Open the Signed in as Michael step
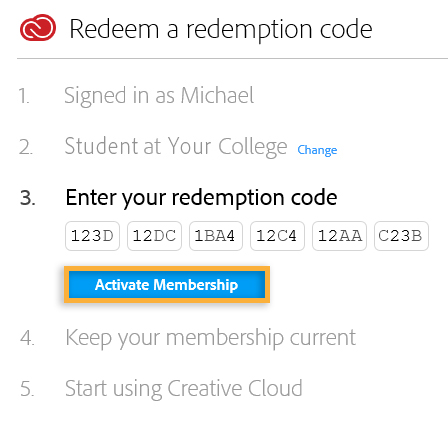The width and height of the screenshot is (448, 432). [x=159, y=96]
